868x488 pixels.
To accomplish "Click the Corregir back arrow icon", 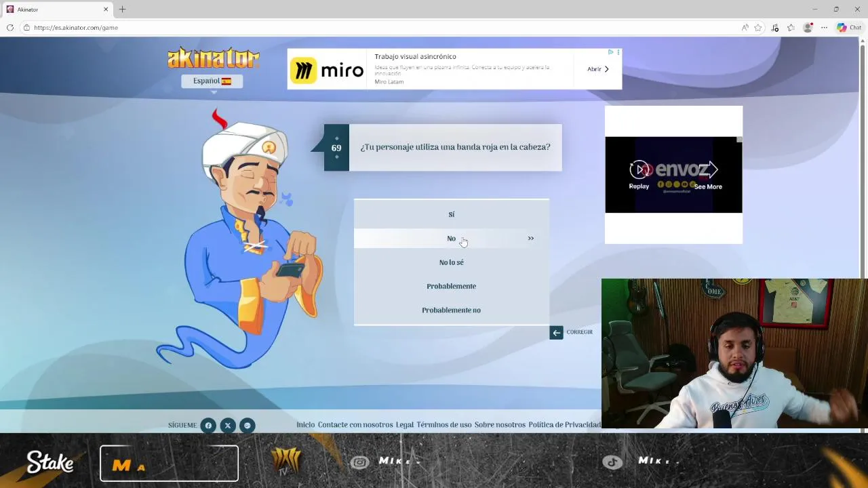I will point(556,332).
